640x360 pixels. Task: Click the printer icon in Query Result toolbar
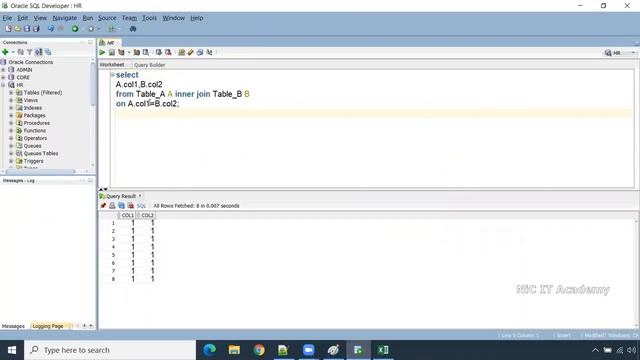(112, 206)
